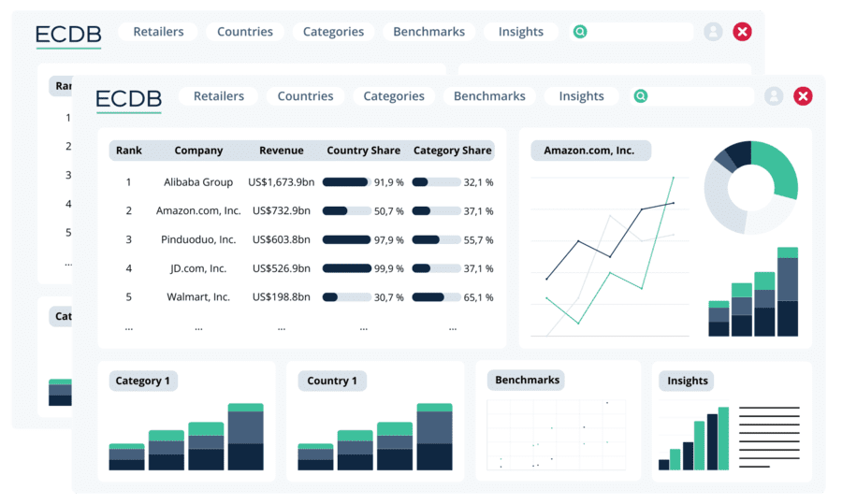This screenshot has width=842, height=504.
Task: Click the Insights text lines block
Action: coord(769,437)
